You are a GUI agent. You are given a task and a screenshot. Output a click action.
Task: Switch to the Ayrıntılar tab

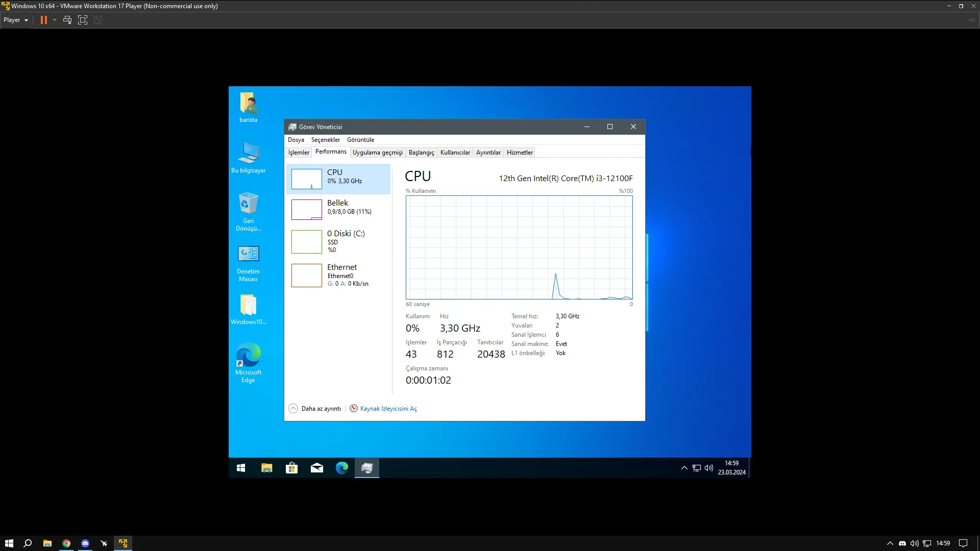pyautogui.click(x=488, y=153)
